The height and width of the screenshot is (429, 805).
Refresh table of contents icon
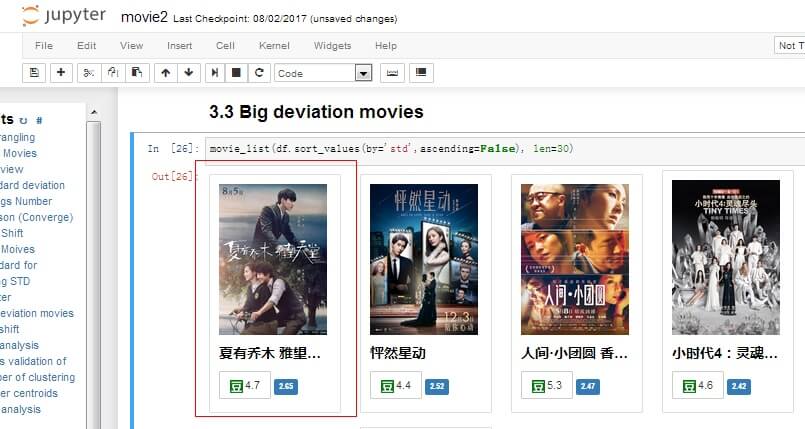(x=23, y=121)
